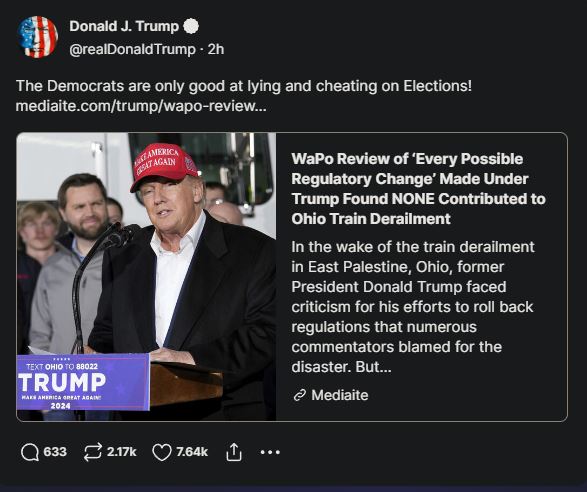
Task: Like the post with heart icon
Action: (x=162, y=452)
